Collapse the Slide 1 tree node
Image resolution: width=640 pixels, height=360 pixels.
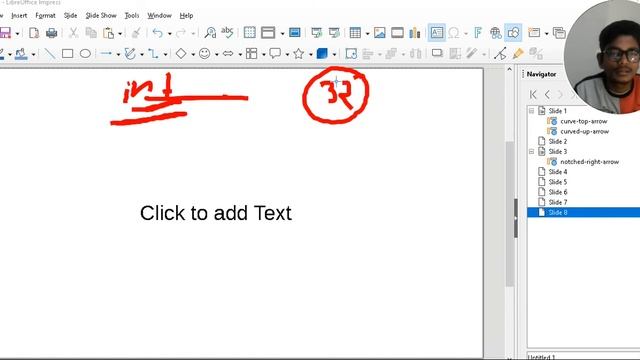tap(531, 111)
